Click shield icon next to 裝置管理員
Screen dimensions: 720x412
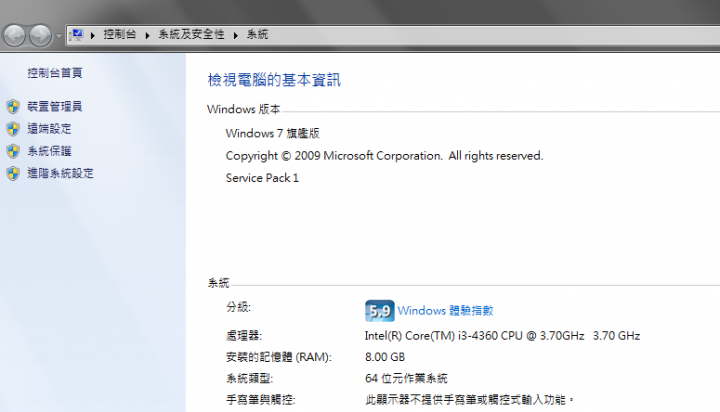13,107
